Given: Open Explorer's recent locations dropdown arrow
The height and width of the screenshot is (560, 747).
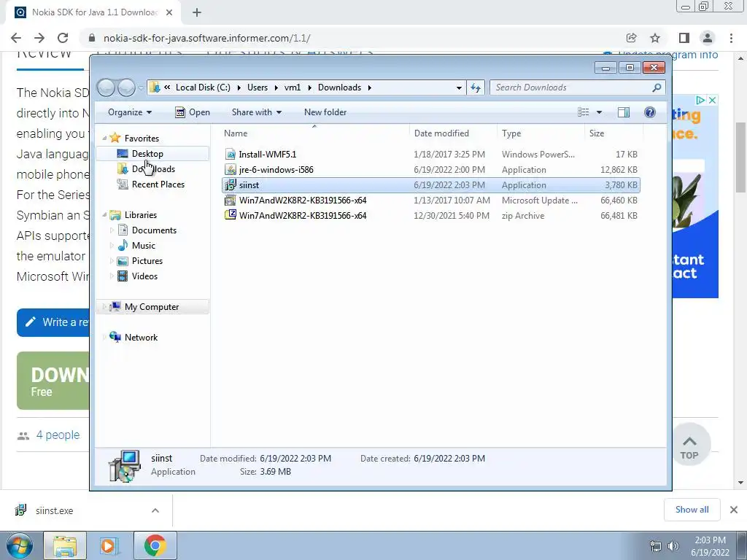Looking at the screenshot, I should pos(141,87).
